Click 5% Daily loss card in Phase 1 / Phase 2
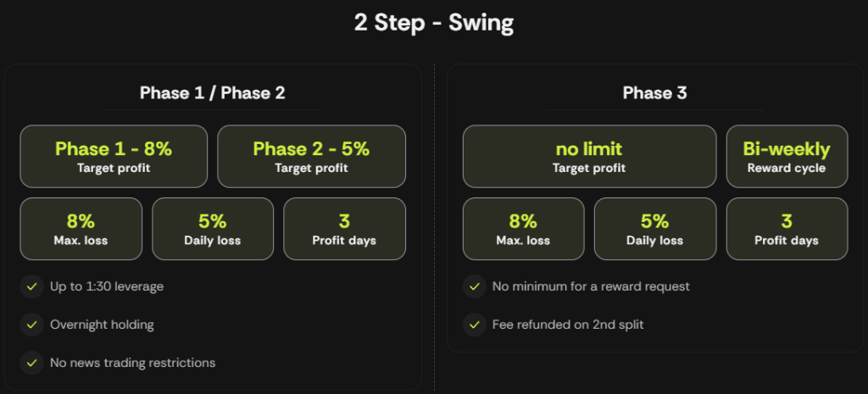Image resolution: width=868 pixels, height=394 pixels. pos(213,229)
